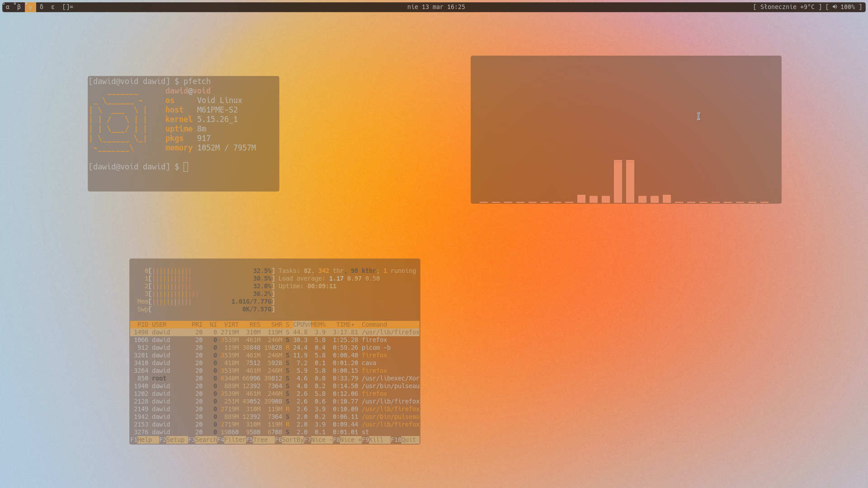Click the CPU 3 meter showing 36.2%
Image resolution: width=868 pixels, height=488 pixels.
click(210, 294)
